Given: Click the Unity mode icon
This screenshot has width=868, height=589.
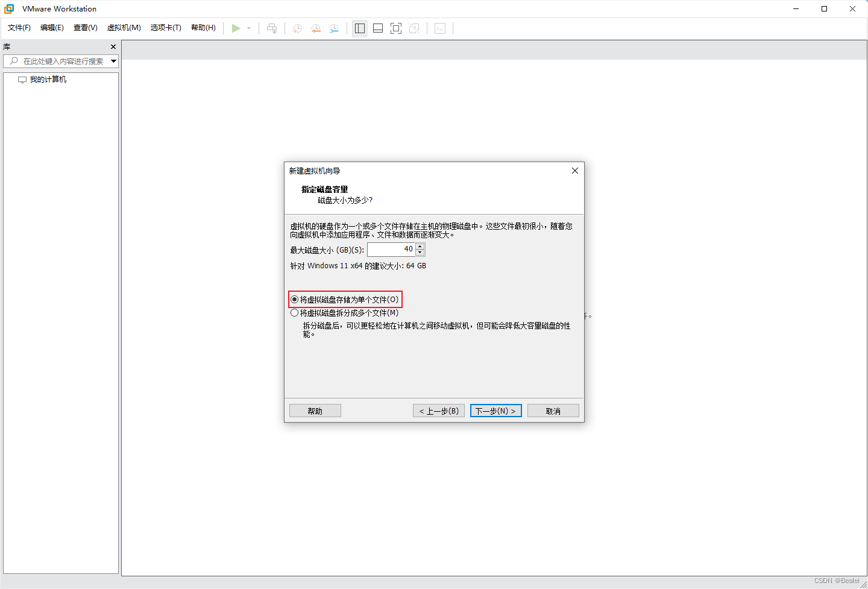Looking at the screenshot, I should coord(414,28).
